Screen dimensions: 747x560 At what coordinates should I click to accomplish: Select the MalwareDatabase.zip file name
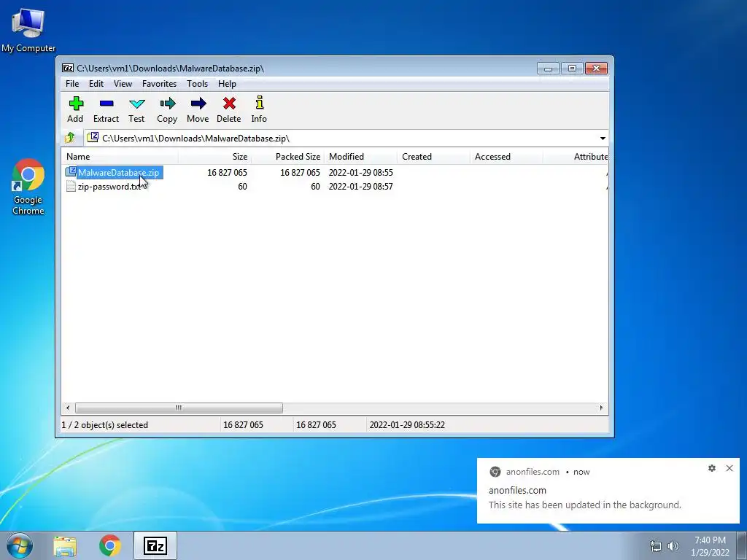pyautogui.click(x=119, y=173)
